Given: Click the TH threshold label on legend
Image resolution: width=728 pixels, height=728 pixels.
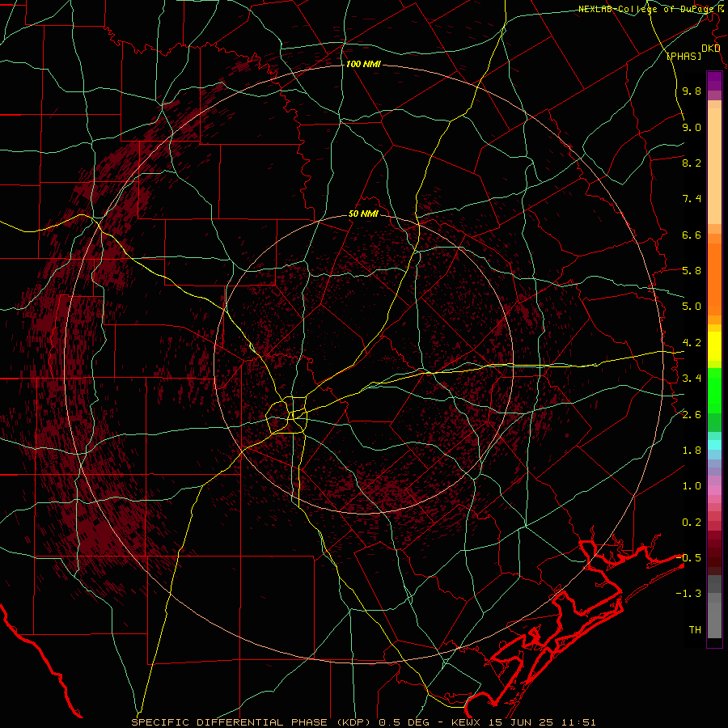Looking at the screenshot, I should [695, 630].
